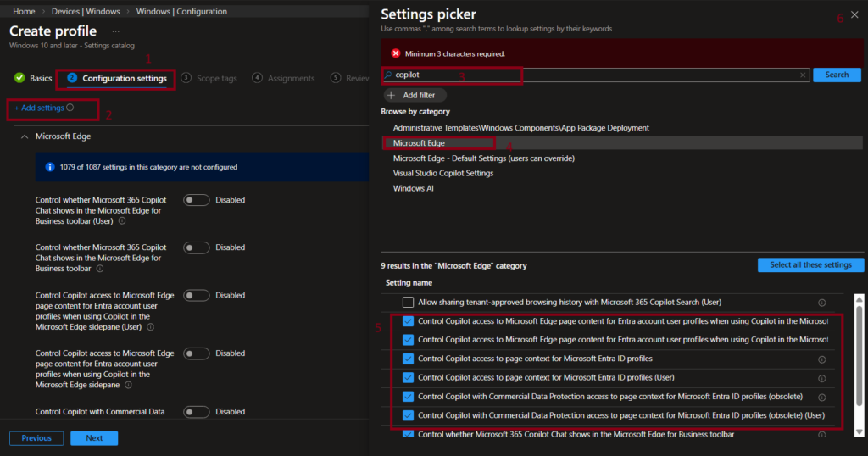Open the ellipsis menu beside Create profile
868x456 pixels.
[x=115, y=31]
